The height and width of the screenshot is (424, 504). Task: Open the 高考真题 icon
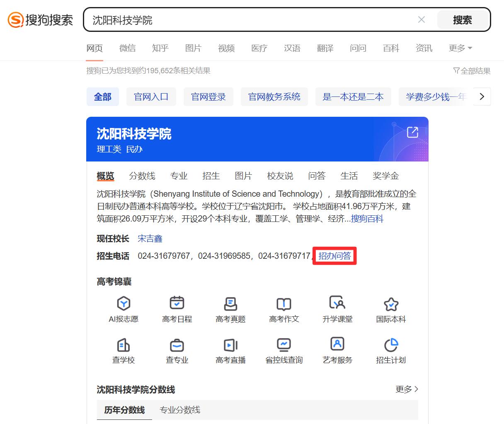point(230,304)
